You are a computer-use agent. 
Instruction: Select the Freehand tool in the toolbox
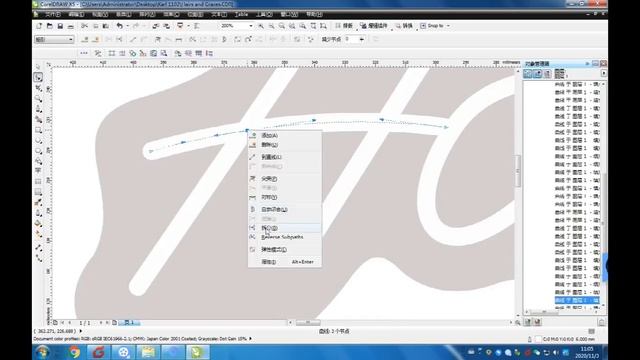38,109
